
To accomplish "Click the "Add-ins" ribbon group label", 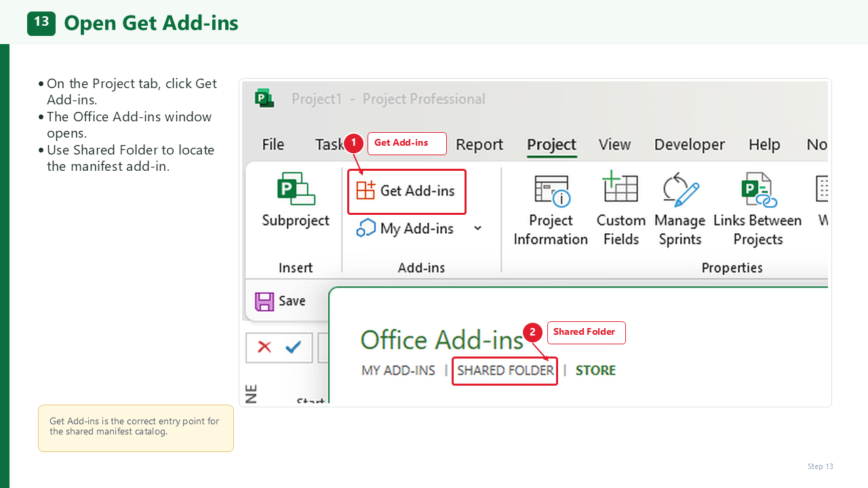I will click(x=421, y=268).
